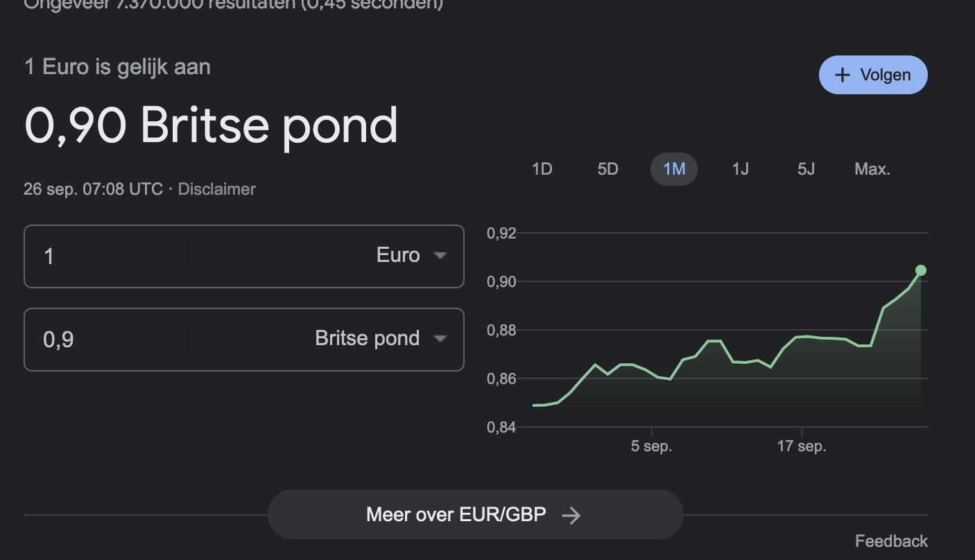Open the Disclaimer link

217,189
